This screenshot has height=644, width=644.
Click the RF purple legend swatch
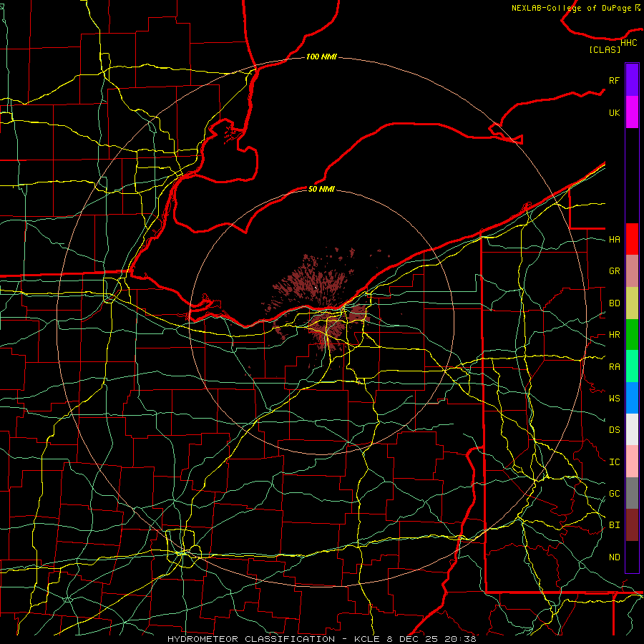click(632, 80)
